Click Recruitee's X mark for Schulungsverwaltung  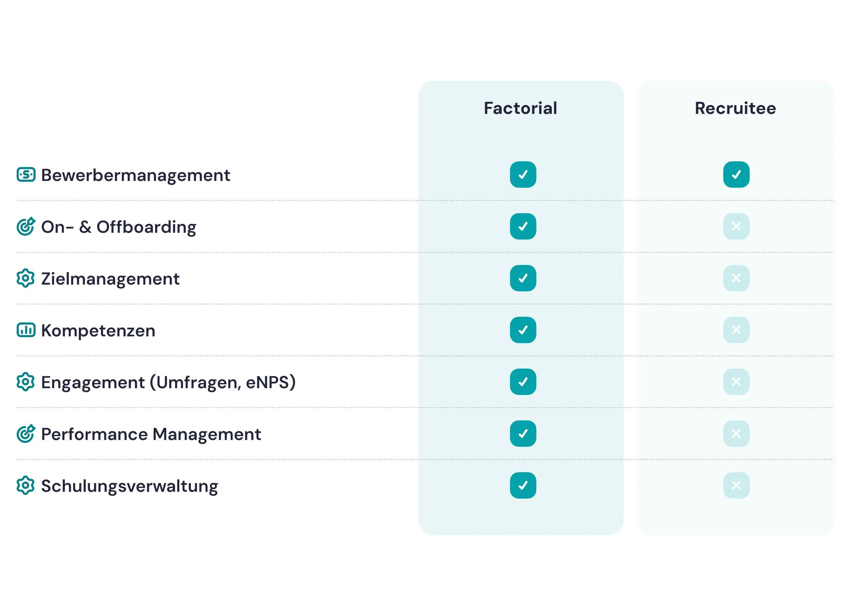coord(736,485)
